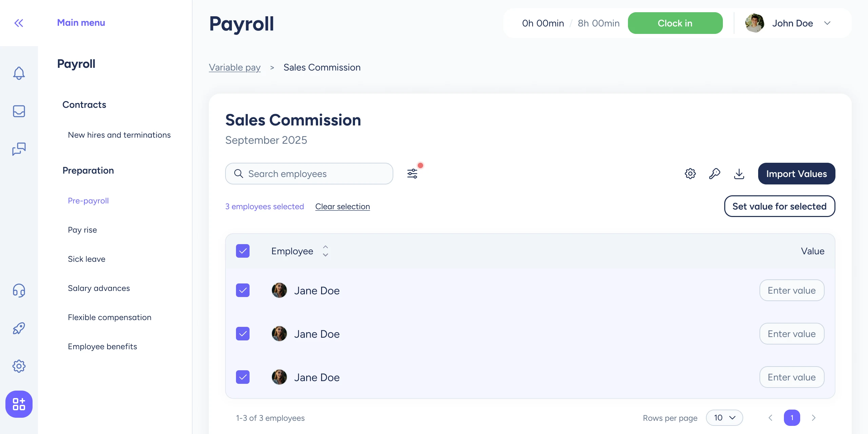
Task: Sort by Employee column arrows
Action: coord(325,251)
